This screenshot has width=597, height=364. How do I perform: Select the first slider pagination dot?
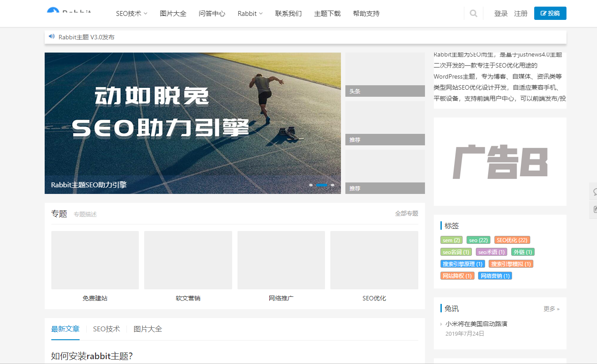coord(311,185)
